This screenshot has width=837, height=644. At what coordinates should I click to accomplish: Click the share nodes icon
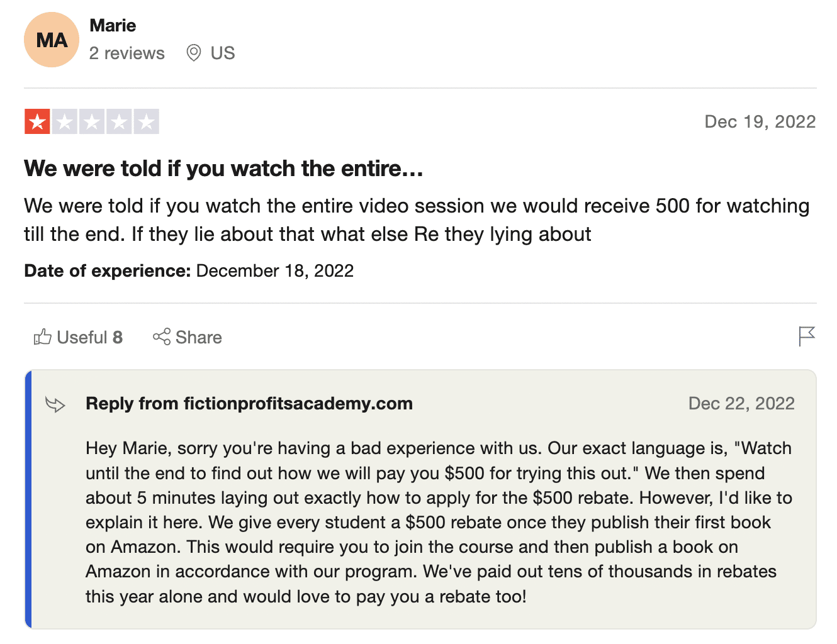point(162,336)
